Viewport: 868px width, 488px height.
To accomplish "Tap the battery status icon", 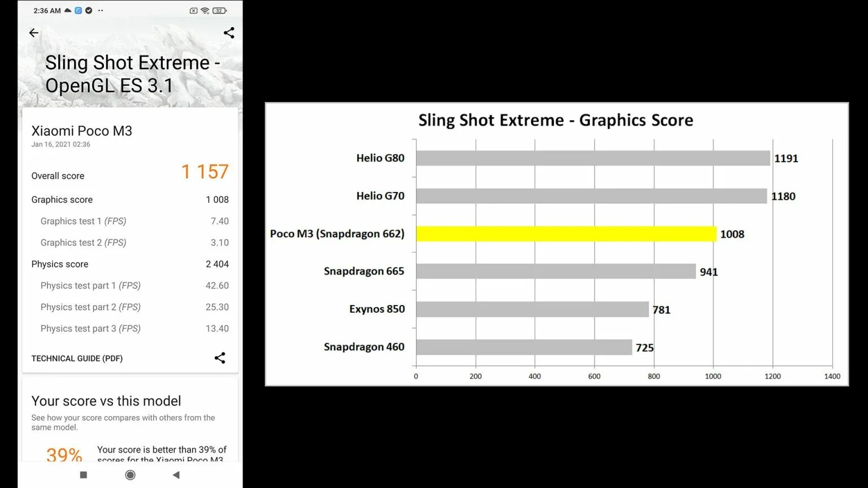I will point(220,11).
